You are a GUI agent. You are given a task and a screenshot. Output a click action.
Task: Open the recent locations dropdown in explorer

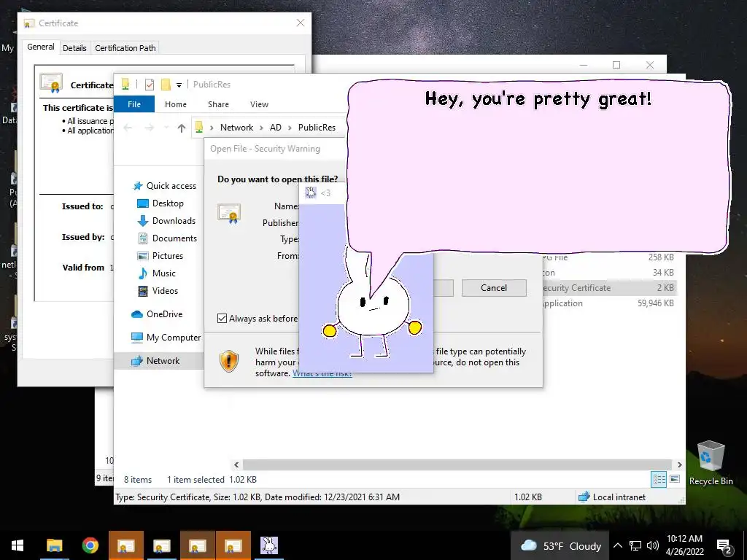166,128
